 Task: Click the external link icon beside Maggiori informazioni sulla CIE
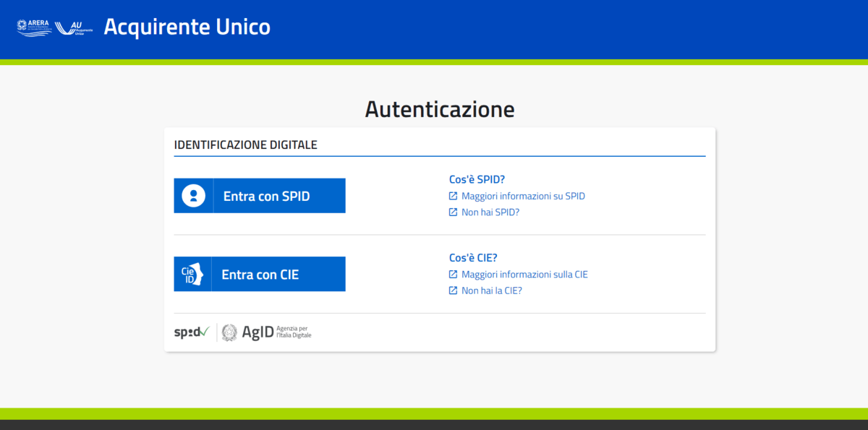tap(452, 274)
